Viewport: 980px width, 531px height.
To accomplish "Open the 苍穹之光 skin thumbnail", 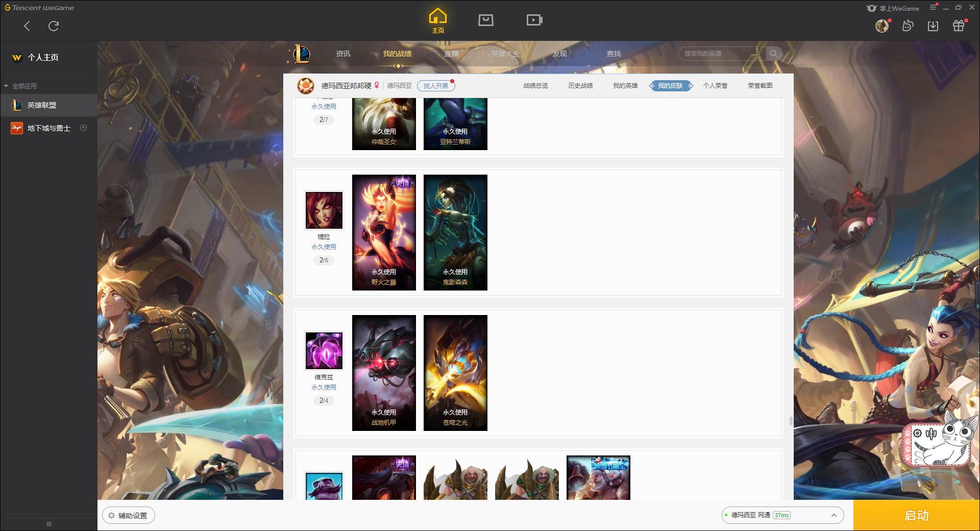I will tap(455, 373).
